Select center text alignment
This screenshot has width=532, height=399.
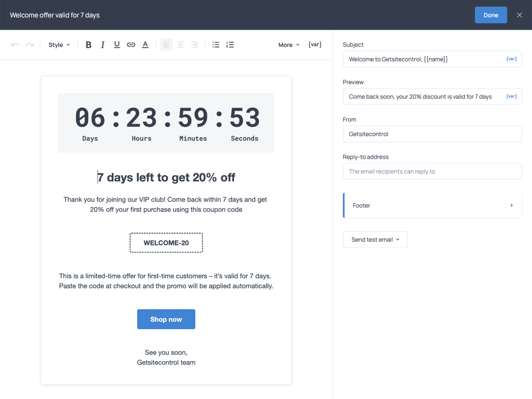click(x=181, y=44)
